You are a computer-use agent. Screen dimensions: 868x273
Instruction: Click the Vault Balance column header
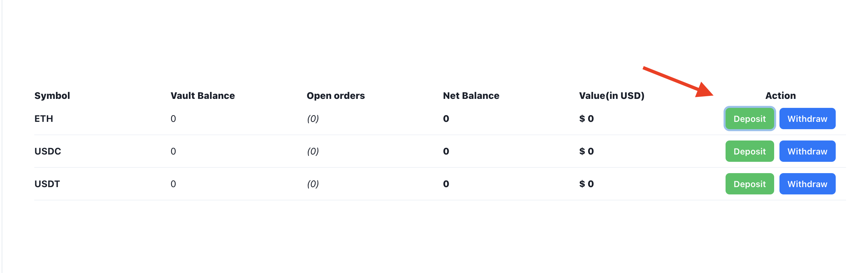202,96
